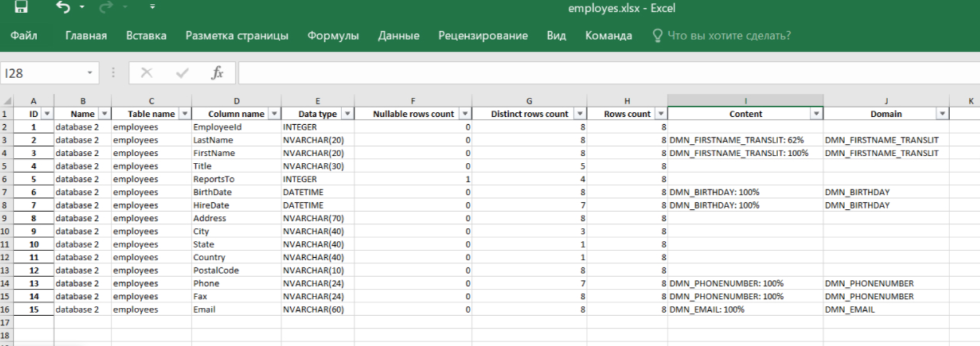Click the cell containing NVARCHAR(60)

[x=318, y=310]
